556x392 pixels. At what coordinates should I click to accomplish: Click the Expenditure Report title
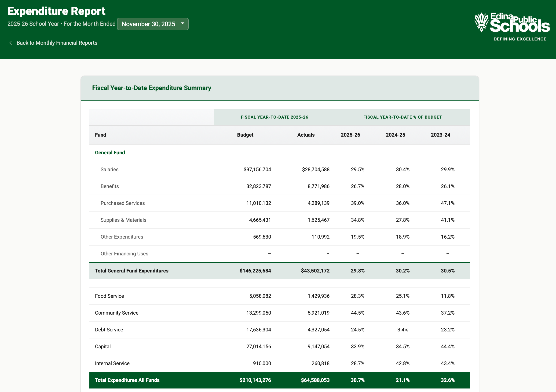(56, 11)
